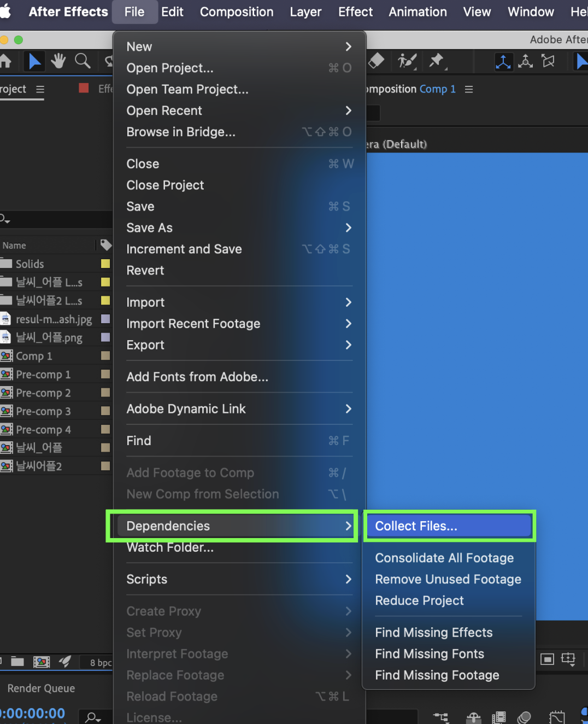588x724 pixels.
Task: Enable Local Axis mode
Action: [503, 61]
